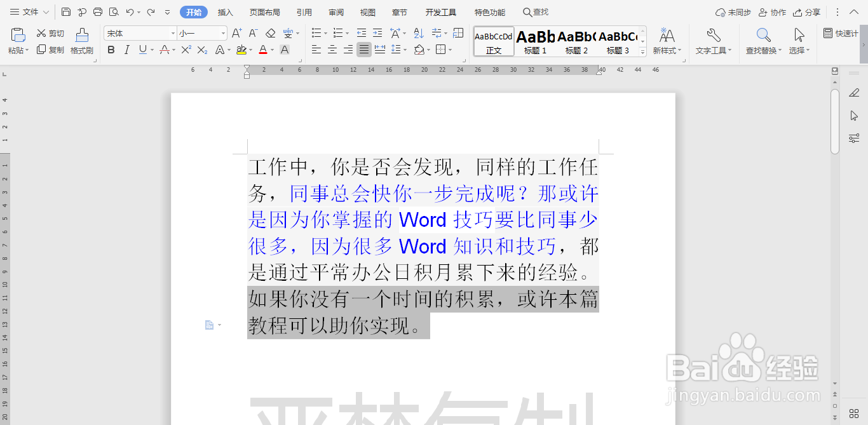The width and height of the screenshot is (868, 425).
Task: Click the Superscript X² icon
Action: click(186, 50)
